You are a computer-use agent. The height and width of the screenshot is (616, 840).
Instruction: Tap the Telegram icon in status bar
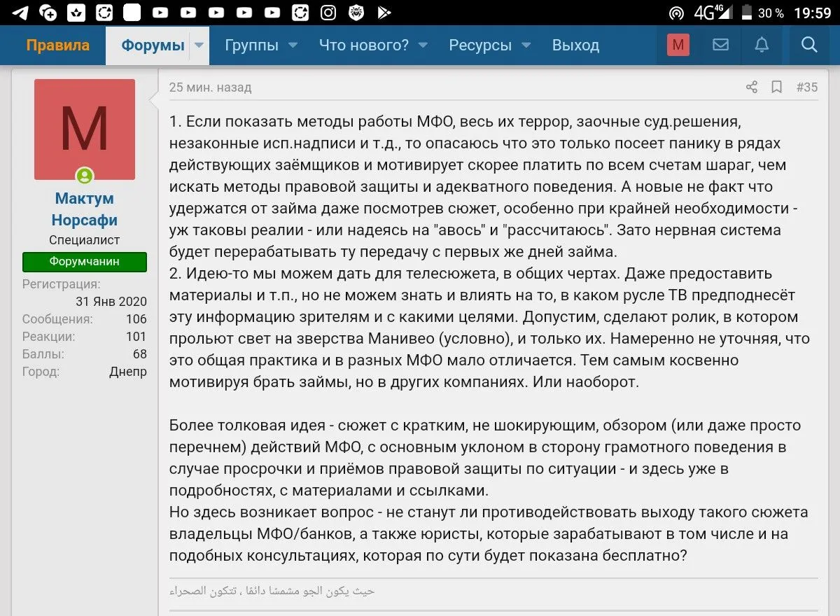pos(20,12)
